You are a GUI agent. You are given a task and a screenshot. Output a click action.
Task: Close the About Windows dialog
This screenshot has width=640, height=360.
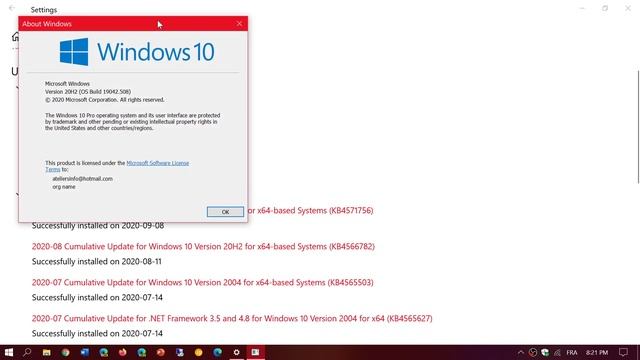pos(239,24)
